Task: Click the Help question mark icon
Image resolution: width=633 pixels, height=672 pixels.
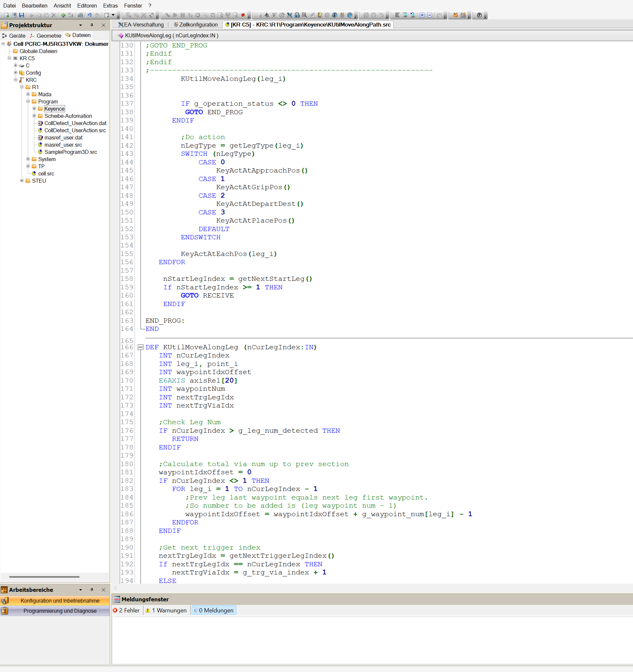Action: pos(479,15)
